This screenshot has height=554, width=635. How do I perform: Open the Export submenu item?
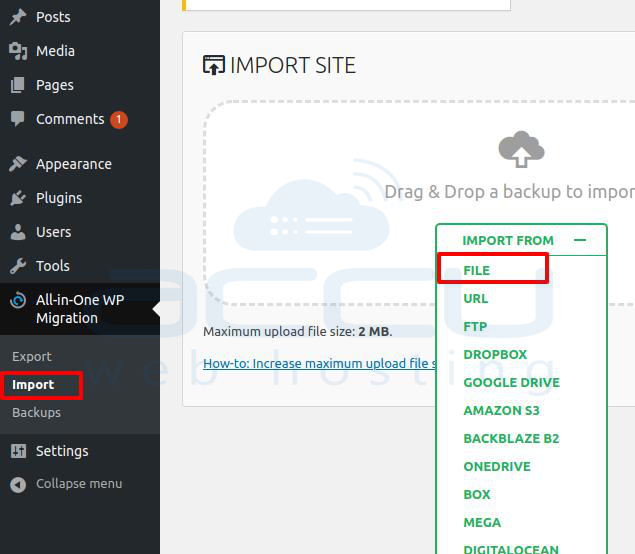tap(32, 356)
